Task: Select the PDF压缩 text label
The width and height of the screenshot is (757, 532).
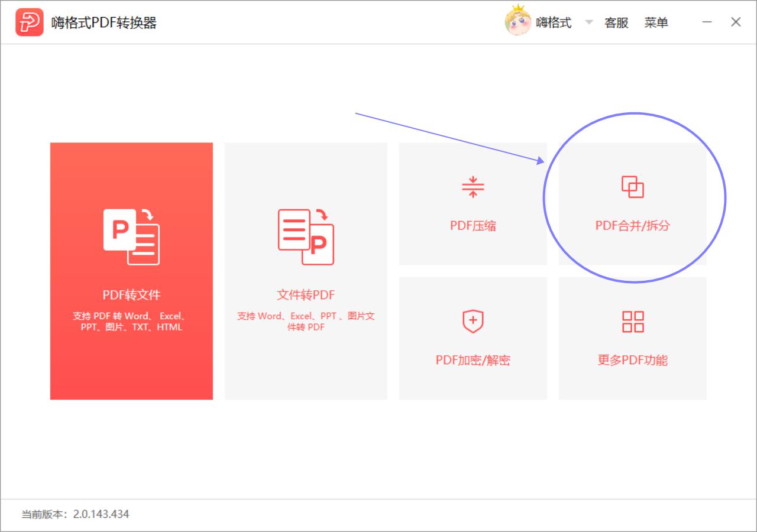Action: pyautogui.click(x=473, y=226)
